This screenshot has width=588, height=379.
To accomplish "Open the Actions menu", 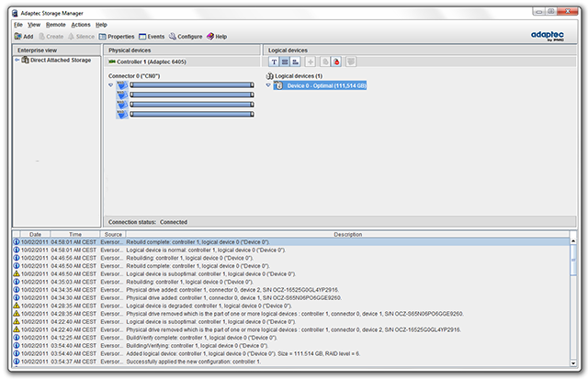I will [x=81, y=25].
